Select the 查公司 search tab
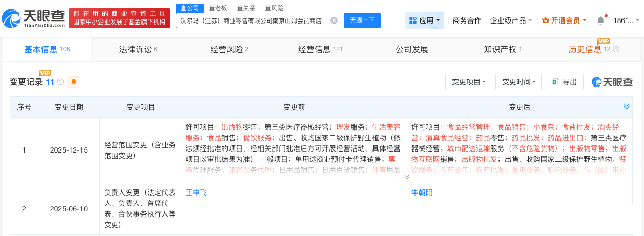 [190, 8]
